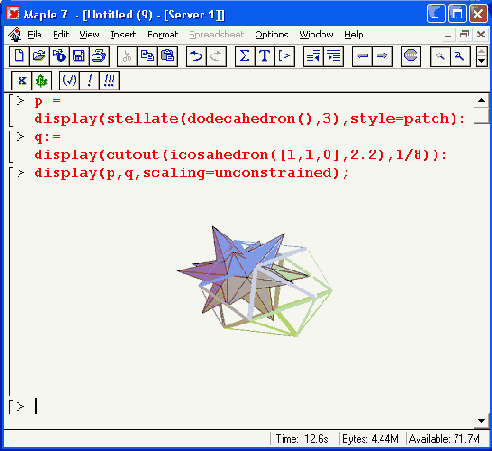Minimize the inner worksheet document window

tap(448, 34)
